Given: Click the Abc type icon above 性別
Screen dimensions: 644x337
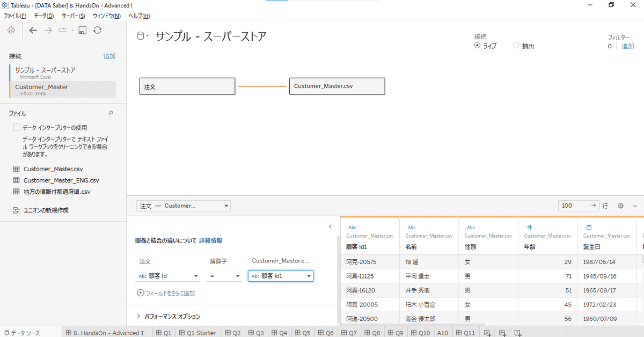Looking at the screenshot, I should tap(471, 228).
